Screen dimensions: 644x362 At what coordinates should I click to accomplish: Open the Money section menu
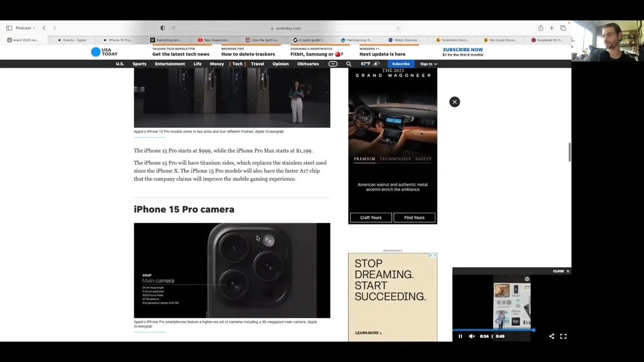point(217,64)
